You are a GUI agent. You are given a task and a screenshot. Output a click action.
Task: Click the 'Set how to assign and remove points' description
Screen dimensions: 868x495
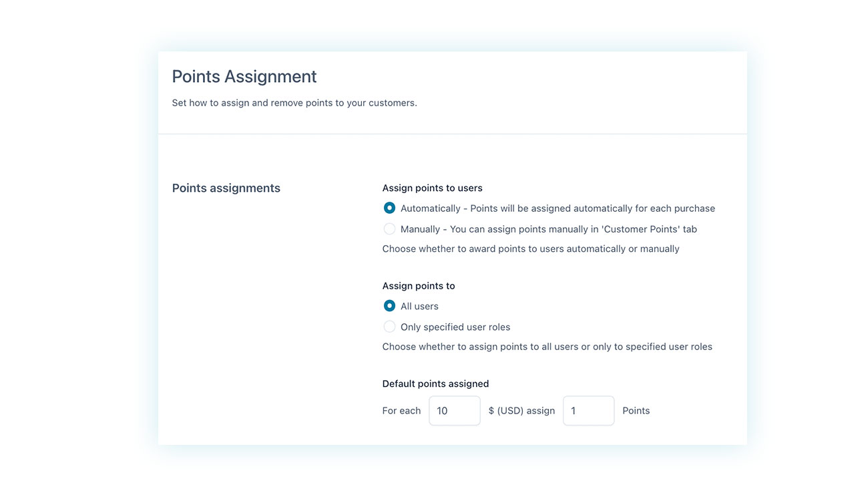click(x=294, y=103)
